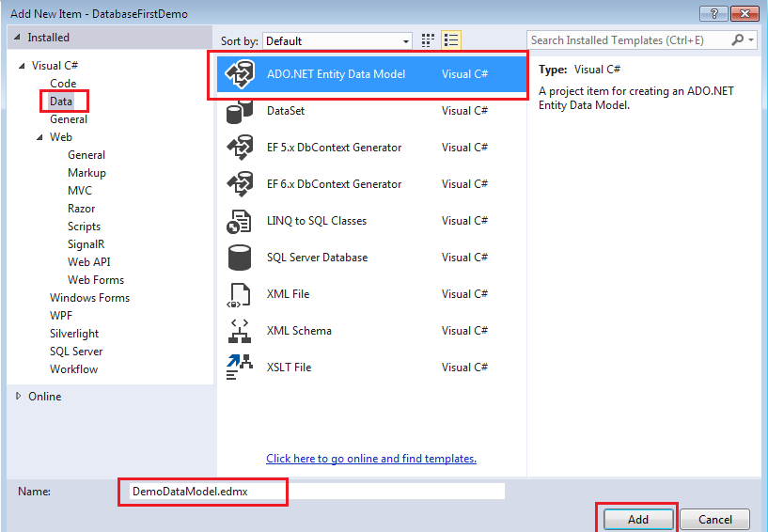
Task: Pick the EF 6.x DbContext Generator icon
Action: [240, 184]
